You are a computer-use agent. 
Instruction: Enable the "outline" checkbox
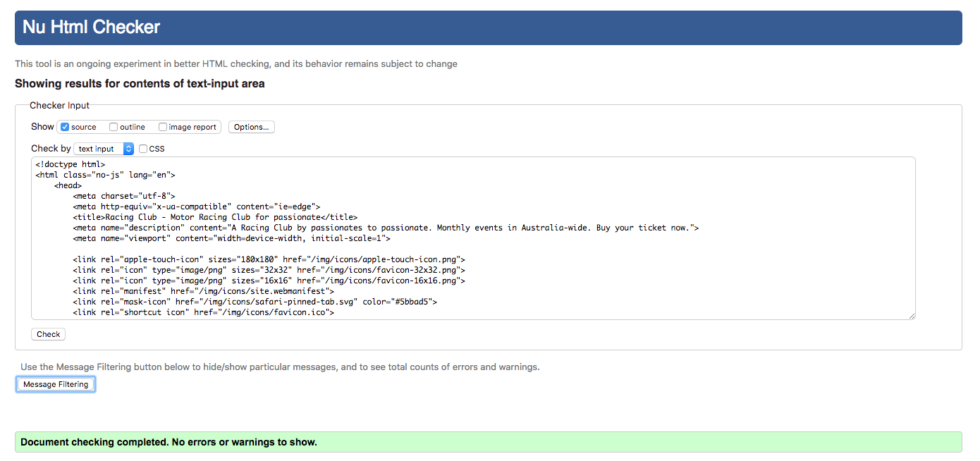(x=114, y=127)
